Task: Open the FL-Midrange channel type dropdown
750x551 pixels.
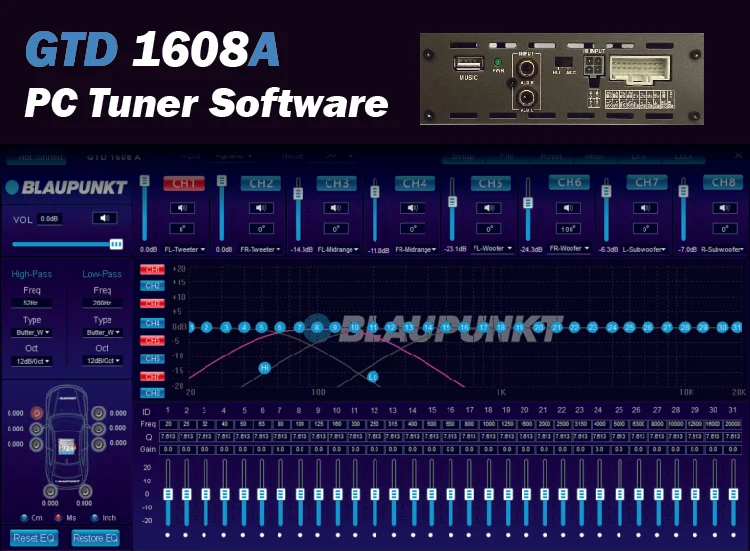Action: (x=338, y=249)
